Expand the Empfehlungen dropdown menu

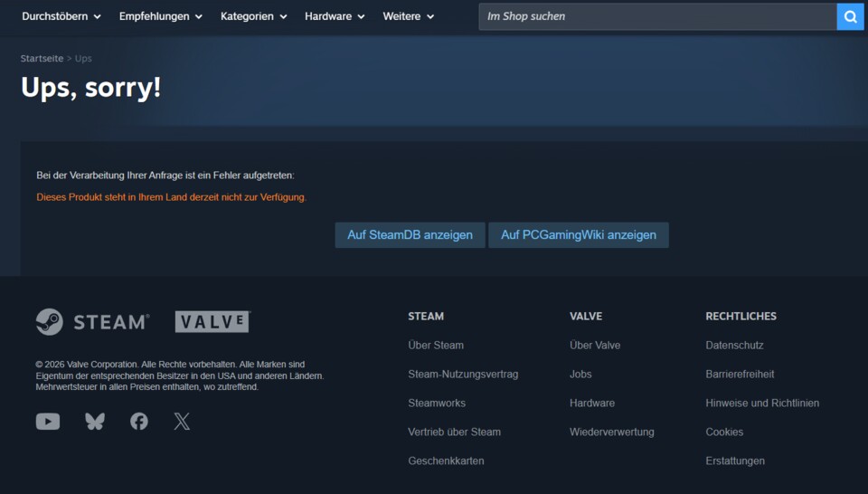point(161,16)
